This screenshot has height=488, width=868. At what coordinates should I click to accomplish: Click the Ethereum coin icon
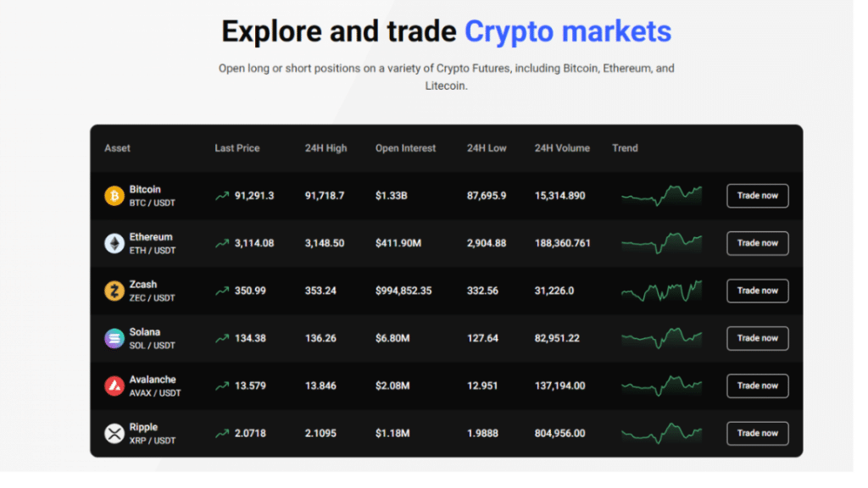(116, 242)
